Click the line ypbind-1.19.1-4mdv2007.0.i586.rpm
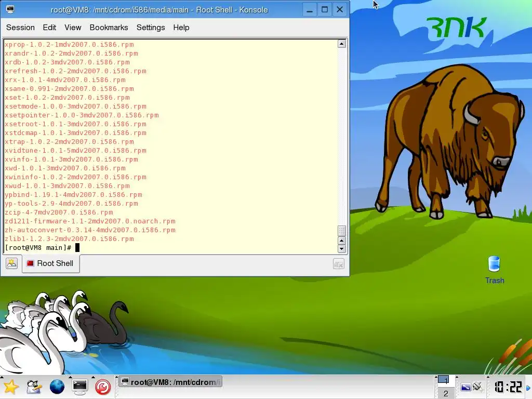Screen dimensions: 532x399 click(73, 195)
